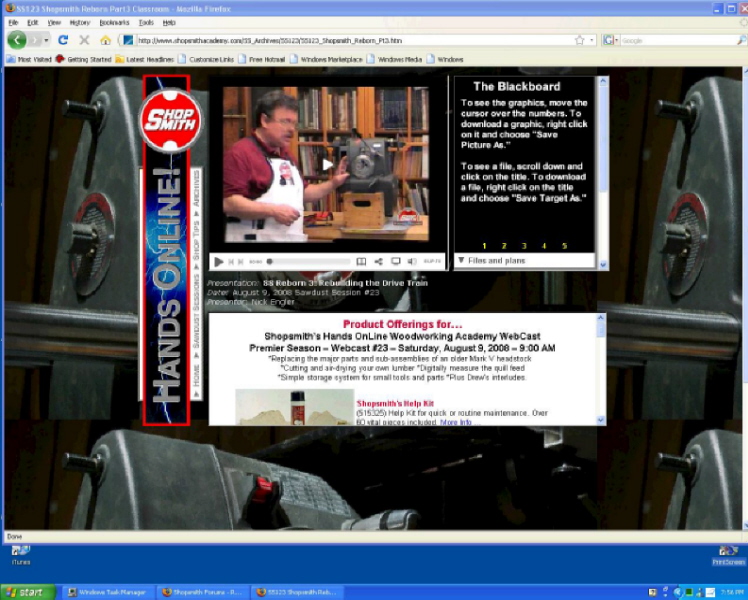Click the Firefox Back button
Screen dimensions: 748x600
[17, 40]
